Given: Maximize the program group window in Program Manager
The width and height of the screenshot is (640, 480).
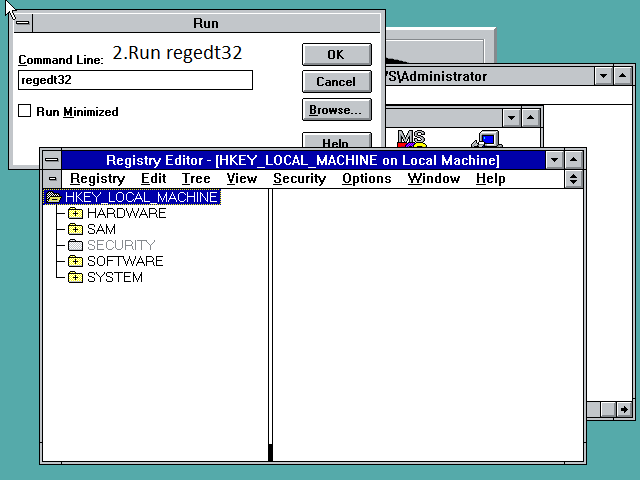Looking at the screenshot, I should (530, 118).
